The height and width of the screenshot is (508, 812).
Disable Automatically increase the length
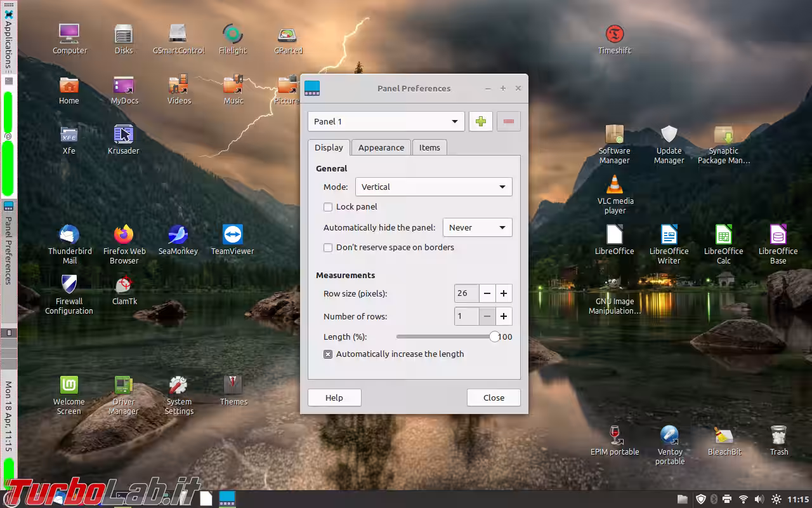[328, 354]
